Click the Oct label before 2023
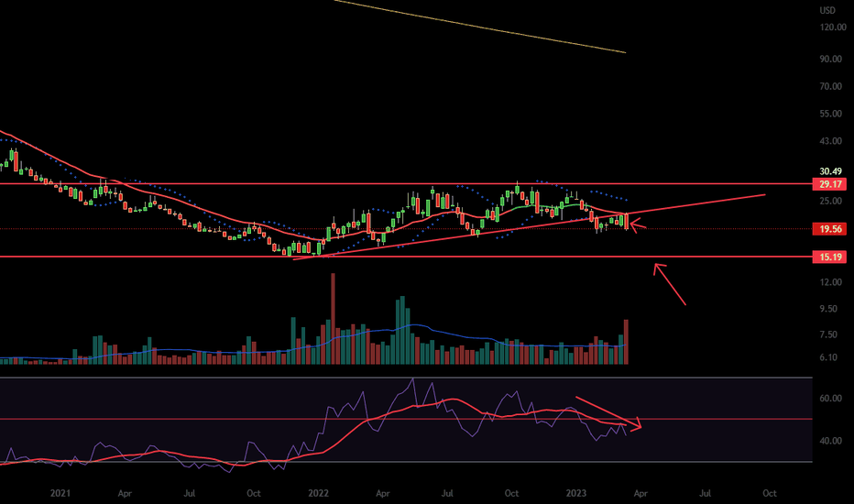 (511, 493)
